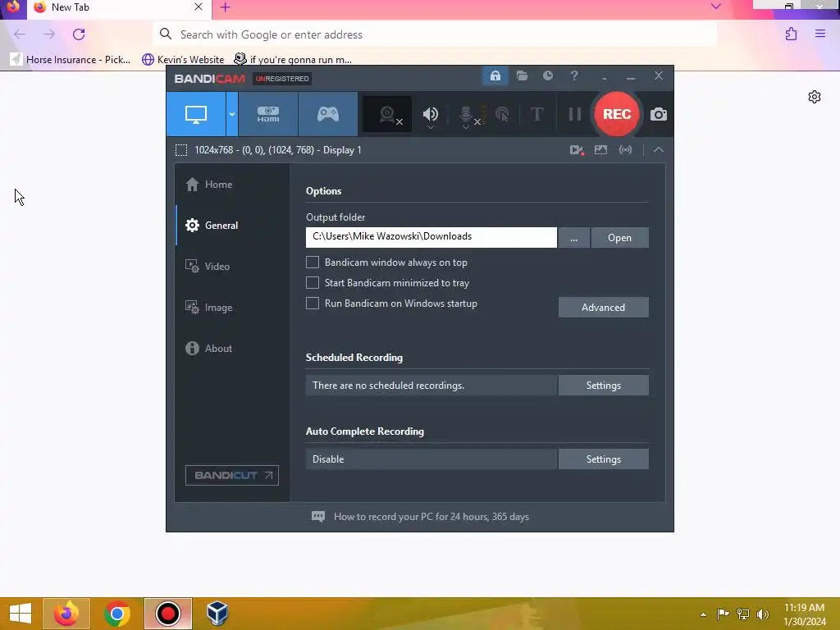Open the taskbar network icon

[743, 614]
